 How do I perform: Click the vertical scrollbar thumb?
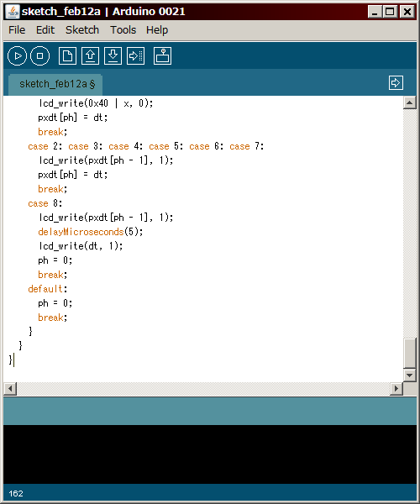coord(410,353)
